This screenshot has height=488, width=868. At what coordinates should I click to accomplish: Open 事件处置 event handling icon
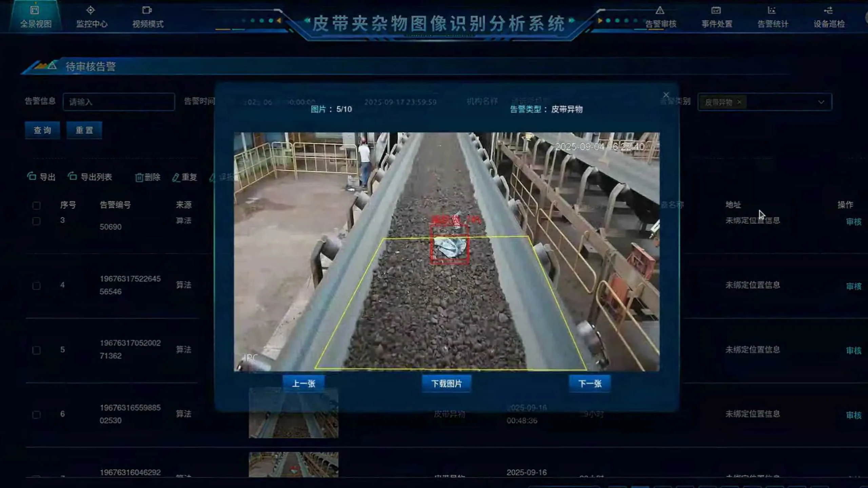pyautogui.click(x=716, y=10)
